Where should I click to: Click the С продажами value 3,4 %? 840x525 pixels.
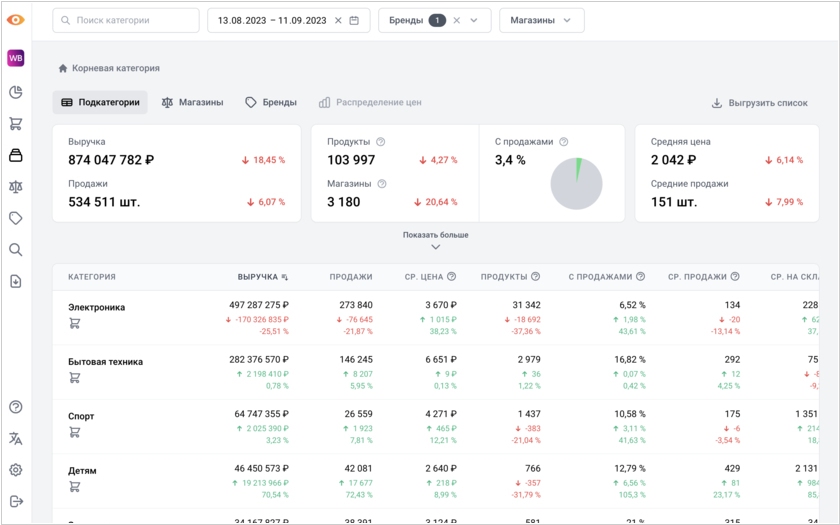pos(510,160)
